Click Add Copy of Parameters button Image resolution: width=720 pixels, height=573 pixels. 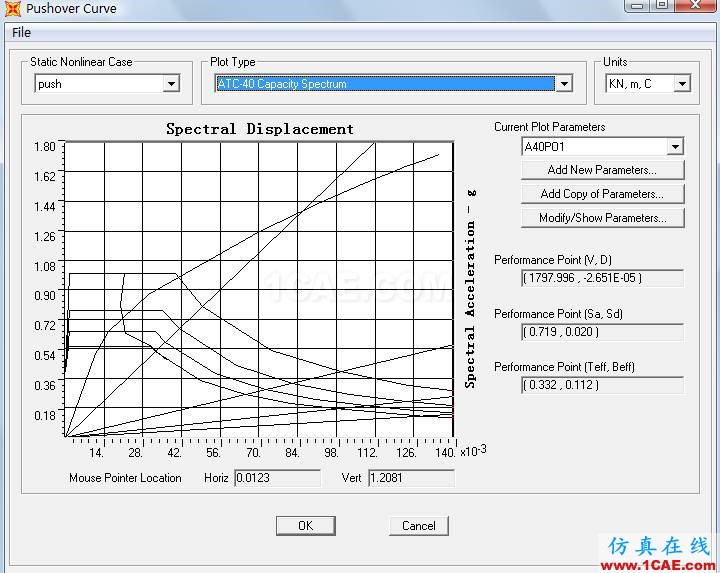(x=602, y=194)
